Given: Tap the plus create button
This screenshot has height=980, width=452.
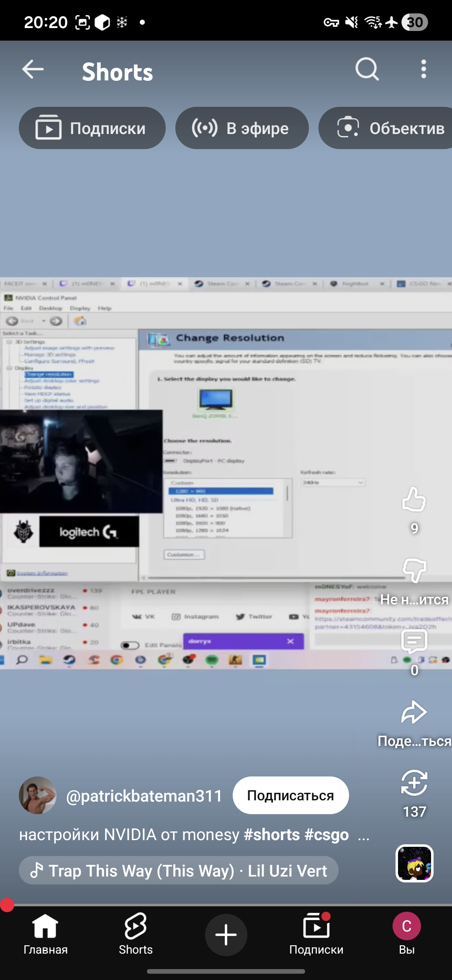Looking at the screenshot, I should (226, 935).
